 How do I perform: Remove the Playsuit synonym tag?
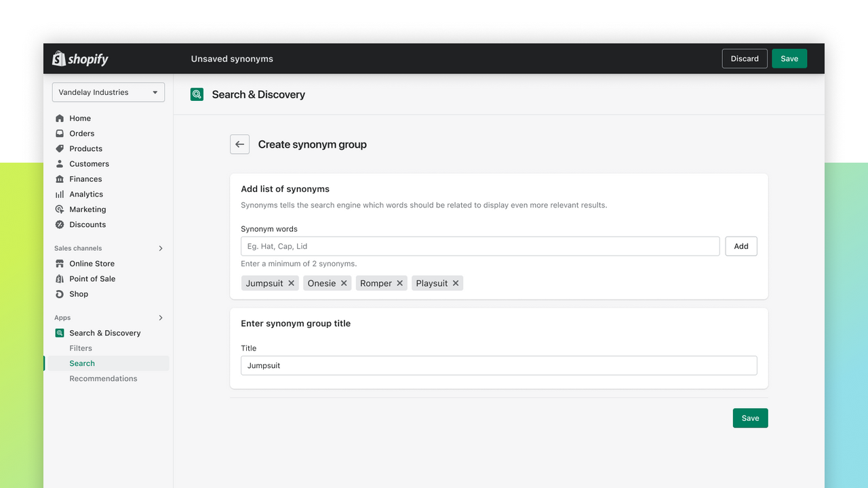(x=456, y=283)
